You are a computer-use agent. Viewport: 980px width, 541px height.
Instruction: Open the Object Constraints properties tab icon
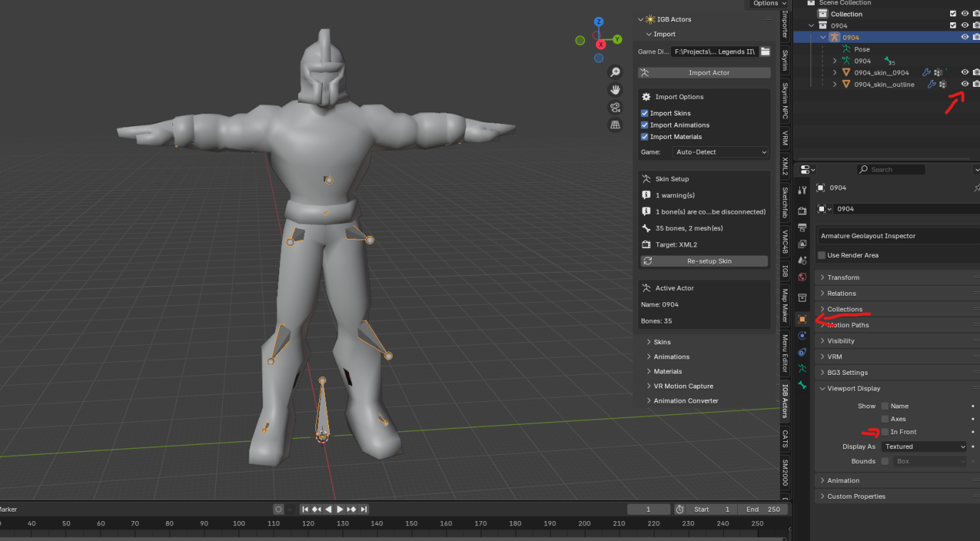click(x=803, y=352)
